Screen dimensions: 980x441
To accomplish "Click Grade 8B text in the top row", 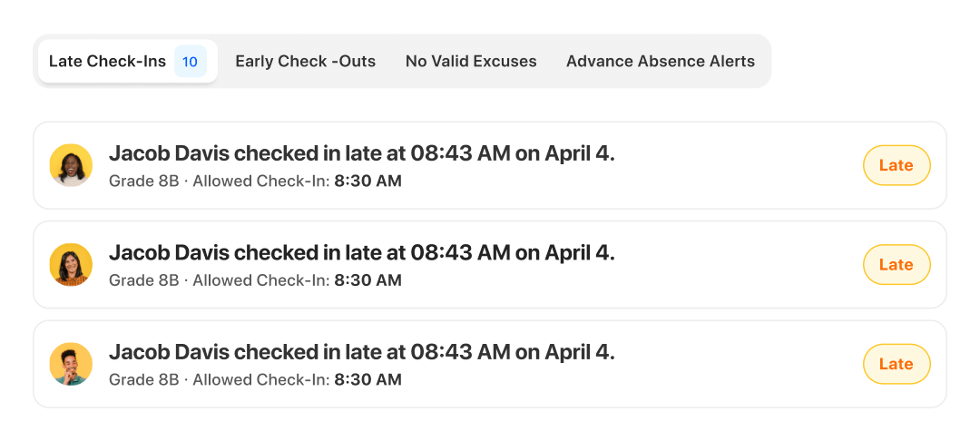I will (143, 181).
